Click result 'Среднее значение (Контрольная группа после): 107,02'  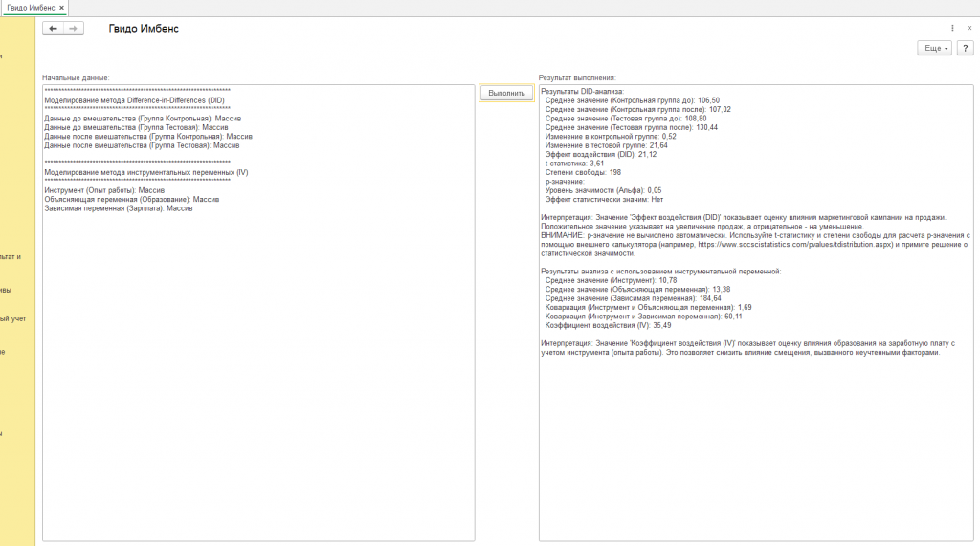(x=637, y=109)
